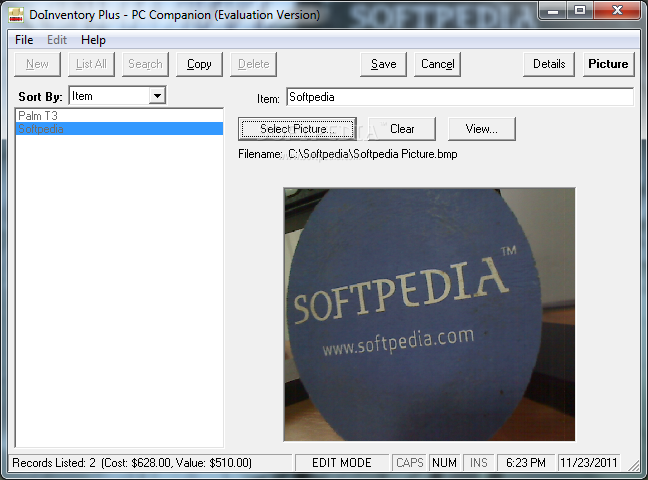Expand the Sort By dropdown
648x480 pixels.
(x=157, y=96)
